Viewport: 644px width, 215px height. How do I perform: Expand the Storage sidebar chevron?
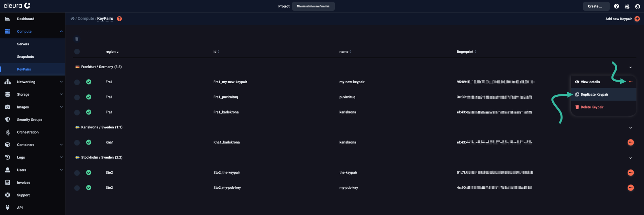point(61,94)
